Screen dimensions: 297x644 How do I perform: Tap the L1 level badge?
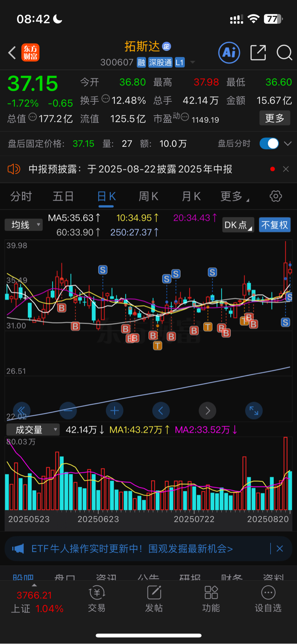coord(180,62)
